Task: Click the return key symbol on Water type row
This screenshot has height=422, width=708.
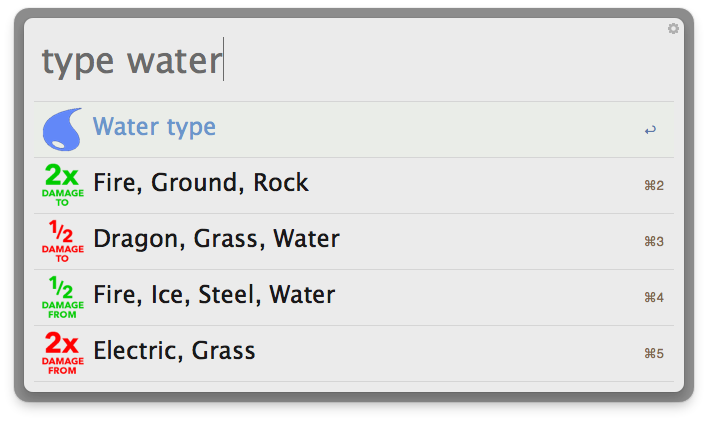Action: pos(650,130)
